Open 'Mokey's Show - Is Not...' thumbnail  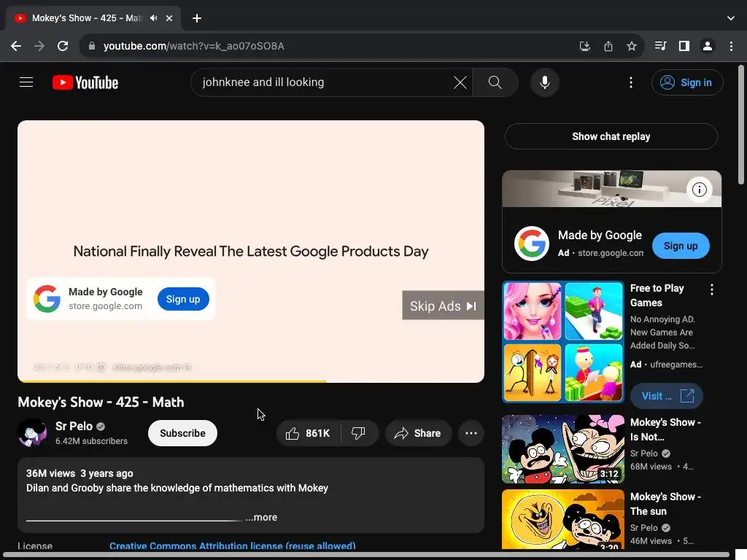563,449
